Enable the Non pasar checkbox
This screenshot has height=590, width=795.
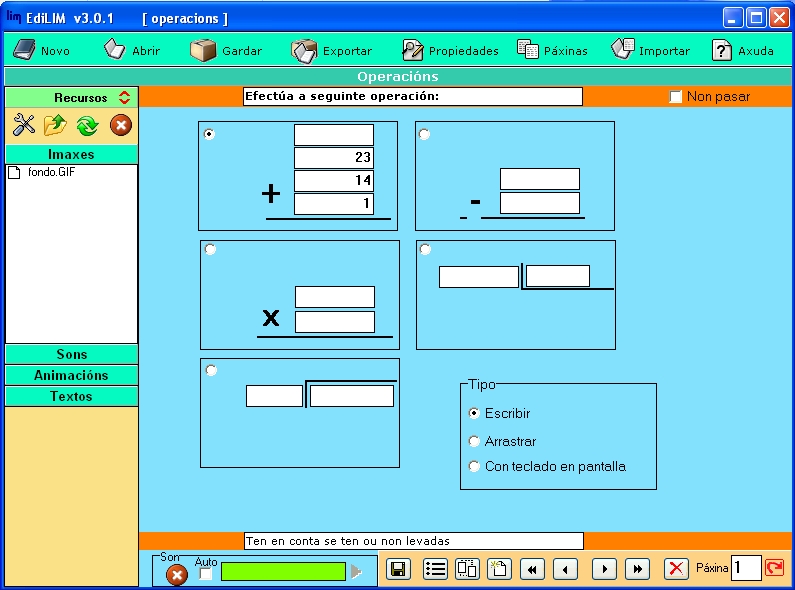676,97
